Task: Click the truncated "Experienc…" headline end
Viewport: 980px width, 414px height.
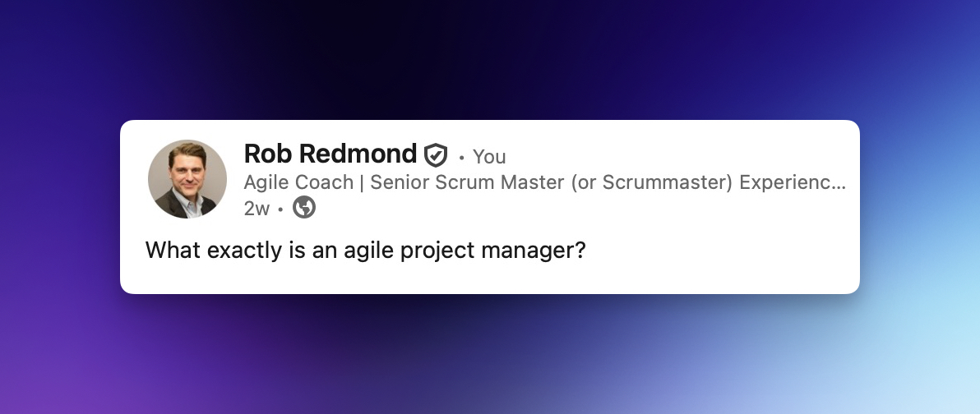Action: pyautogui.click(x=793, y=182)
